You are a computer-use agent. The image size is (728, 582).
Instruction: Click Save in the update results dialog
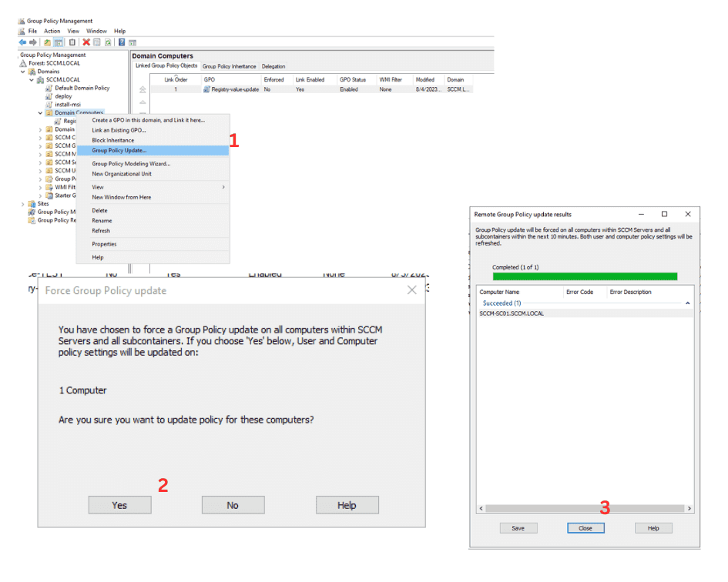tap(518, 528)
